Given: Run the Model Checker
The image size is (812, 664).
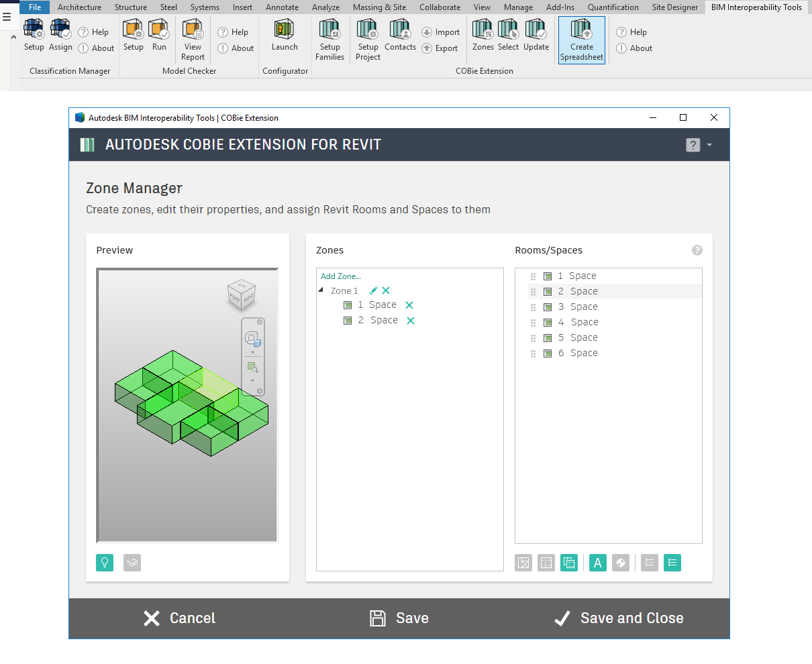Looking at the screenshot, I should [159, 36].
